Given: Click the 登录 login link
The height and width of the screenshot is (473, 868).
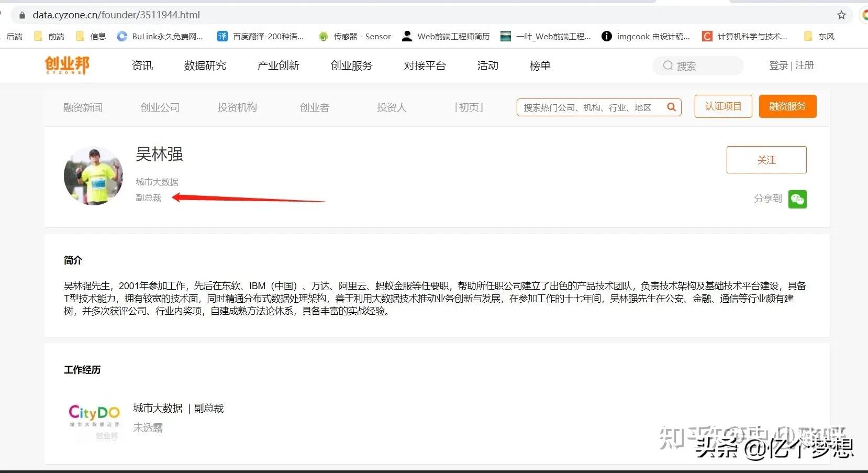Looking at the screenshot, I should [778, 65].
